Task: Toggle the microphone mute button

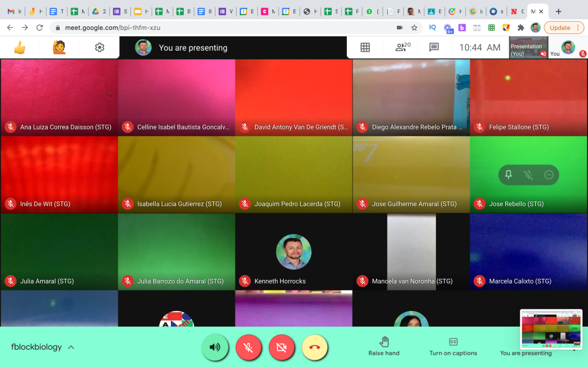Action: 248,347
